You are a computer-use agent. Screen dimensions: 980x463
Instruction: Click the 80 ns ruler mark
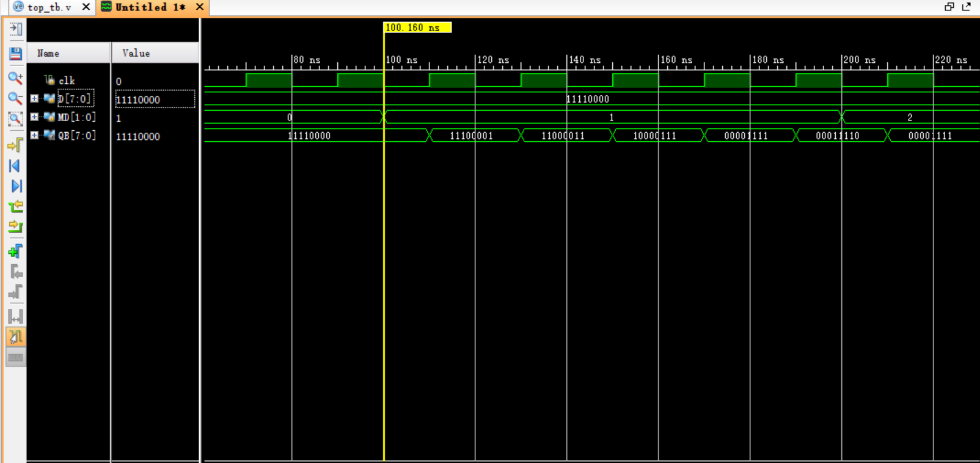pyautogui.click(x=306, y=60)
